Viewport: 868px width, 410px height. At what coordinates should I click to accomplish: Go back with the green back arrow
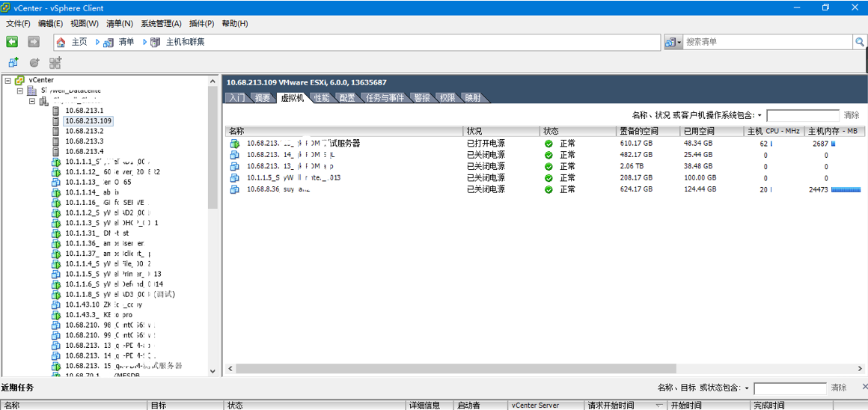12,41
